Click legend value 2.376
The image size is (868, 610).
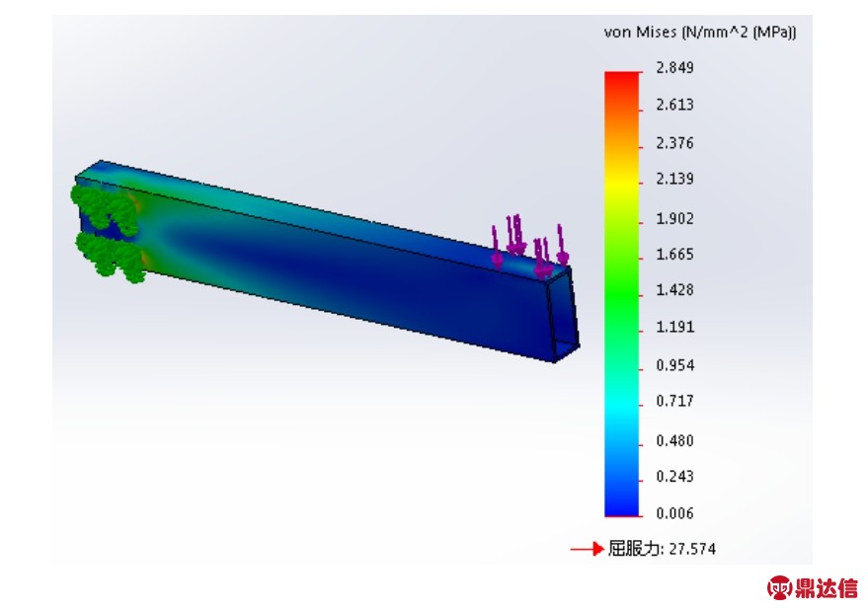tap(674, 143)
